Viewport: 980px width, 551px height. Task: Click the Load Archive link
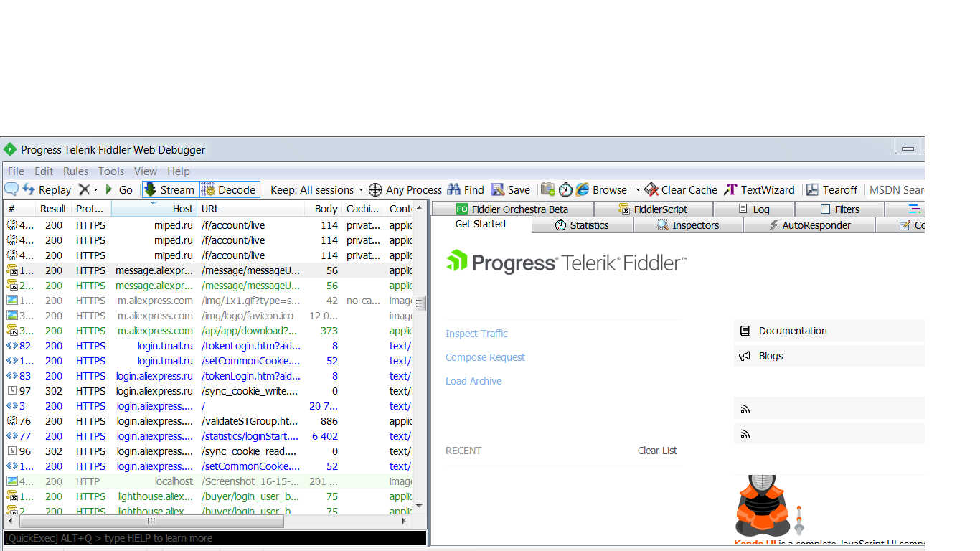tap(473, 381)
